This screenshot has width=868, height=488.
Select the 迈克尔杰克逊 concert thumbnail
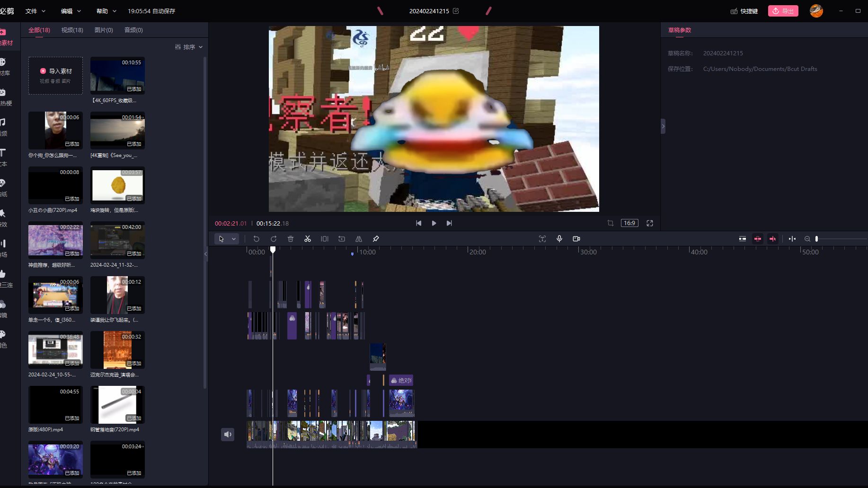[x=117, y=350]
